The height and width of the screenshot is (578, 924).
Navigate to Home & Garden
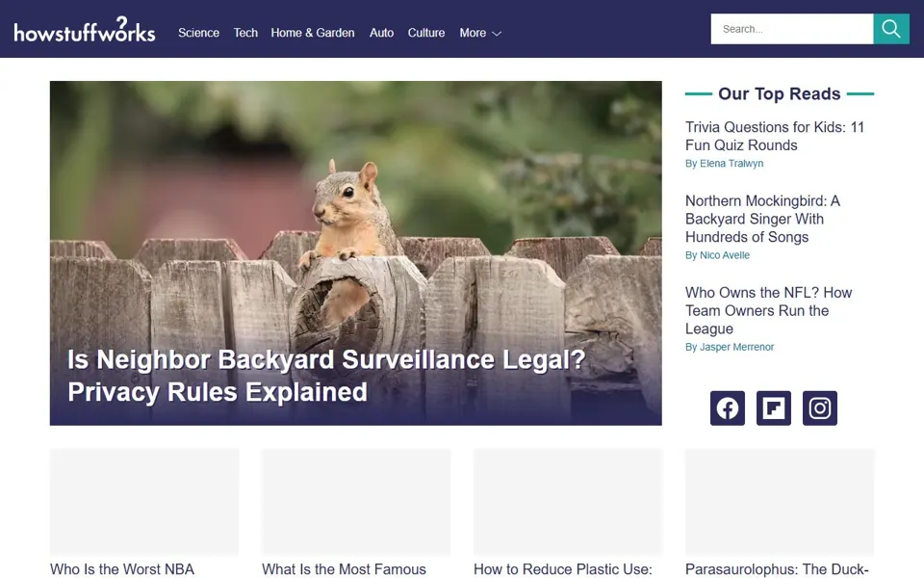(x=313, y=33)
